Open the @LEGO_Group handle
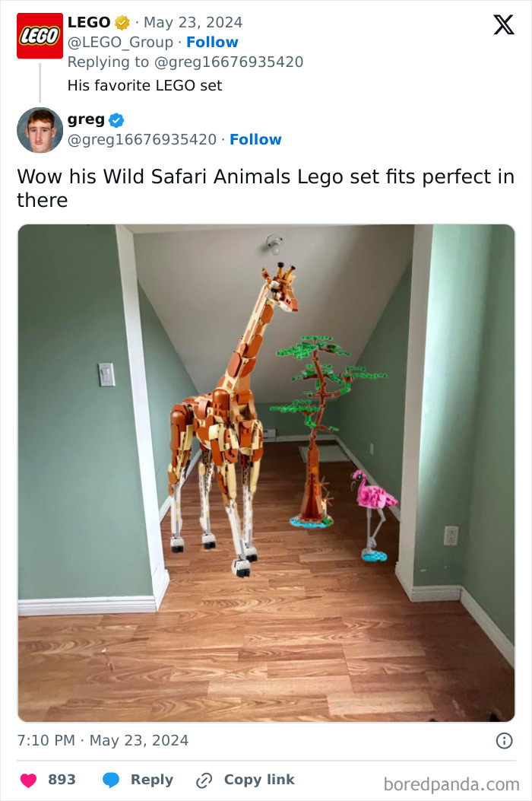Viewport: 532px width, 801px height. point(120,42)
